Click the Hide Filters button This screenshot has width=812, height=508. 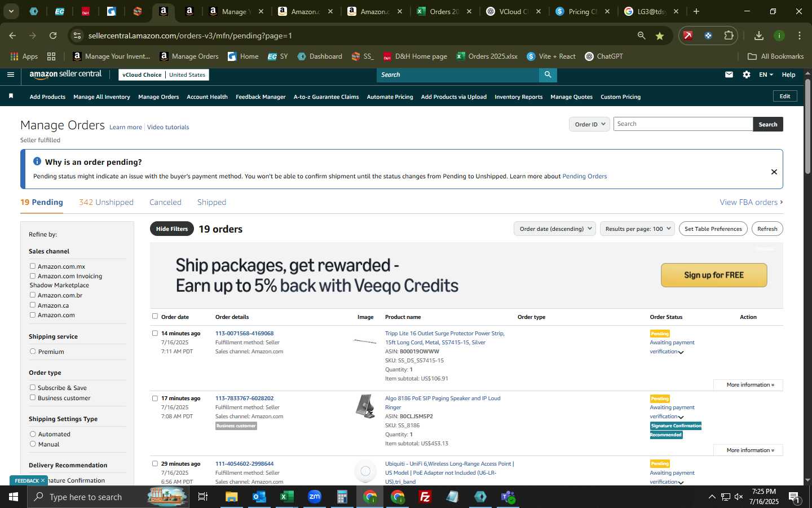(x=172, y=229)
